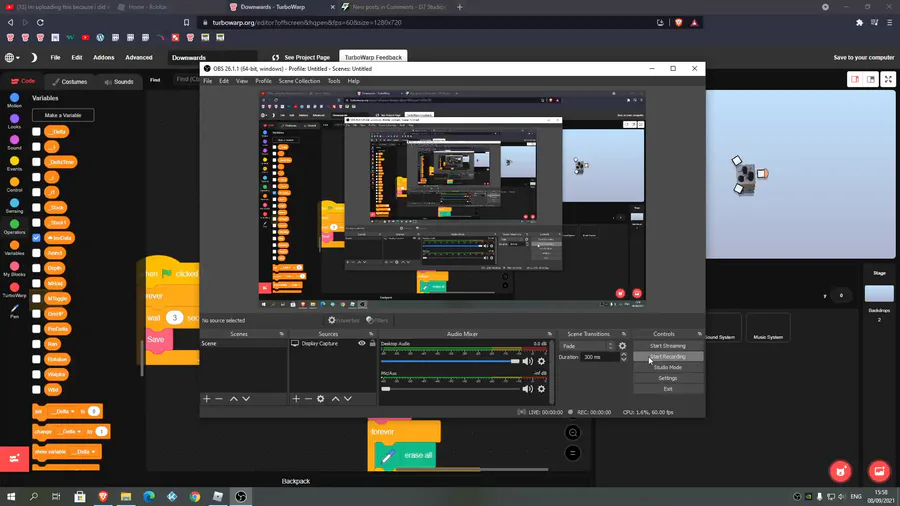This screenshot has width=900, height=506.
Task: Click the reset zoom button in code workspace
Action: (x=572, y=453)
